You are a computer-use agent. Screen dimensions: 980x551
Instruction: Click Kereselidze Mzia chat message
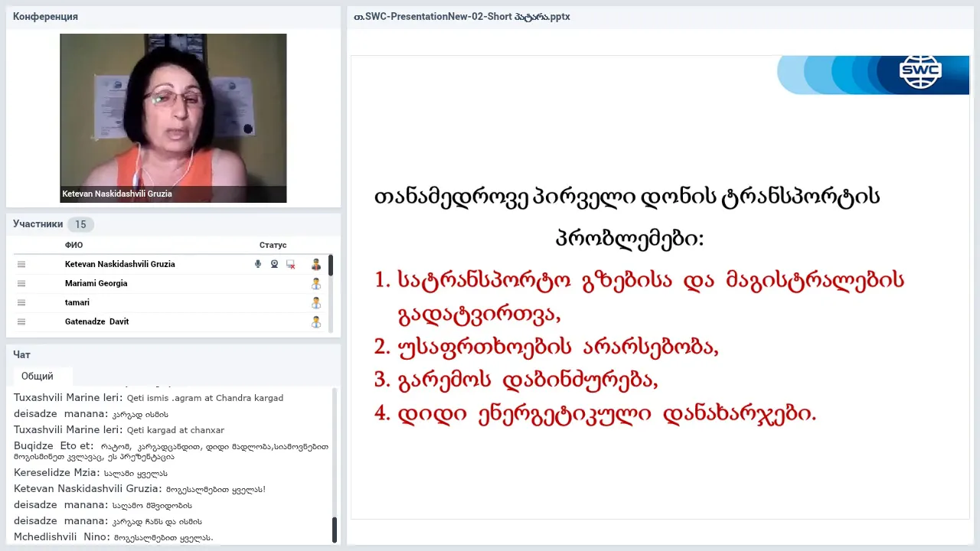90,473
